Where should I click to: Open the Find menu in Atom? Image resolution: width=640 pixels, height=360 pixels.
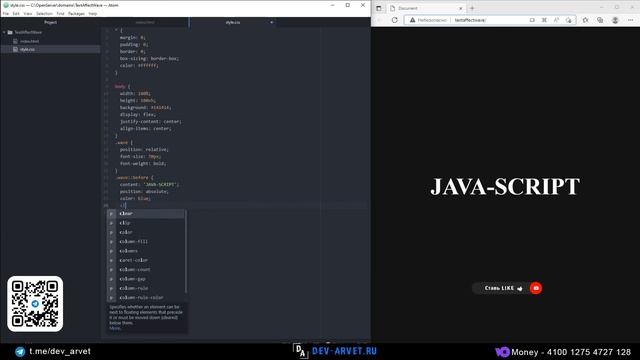point(60,13)
